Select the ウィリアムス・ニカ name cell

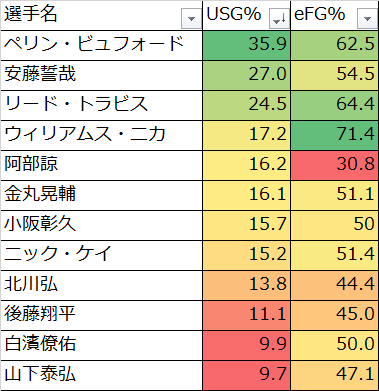[101, 135]
